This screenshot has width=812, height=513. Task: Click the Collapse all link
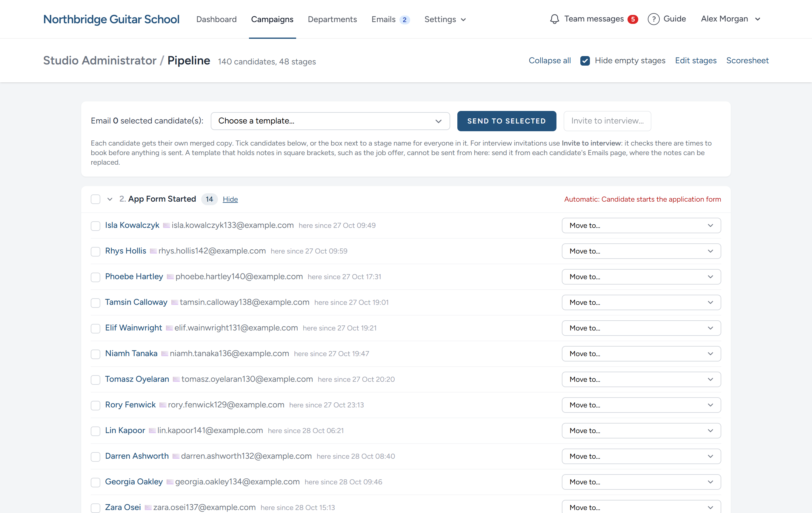(549, 61)
